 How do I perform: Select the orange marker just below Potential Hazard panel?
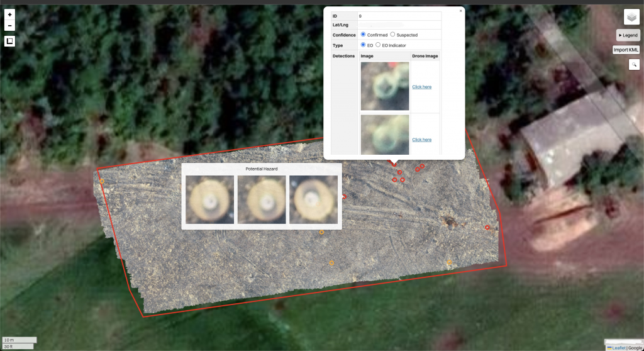click(x=321, y=232)
